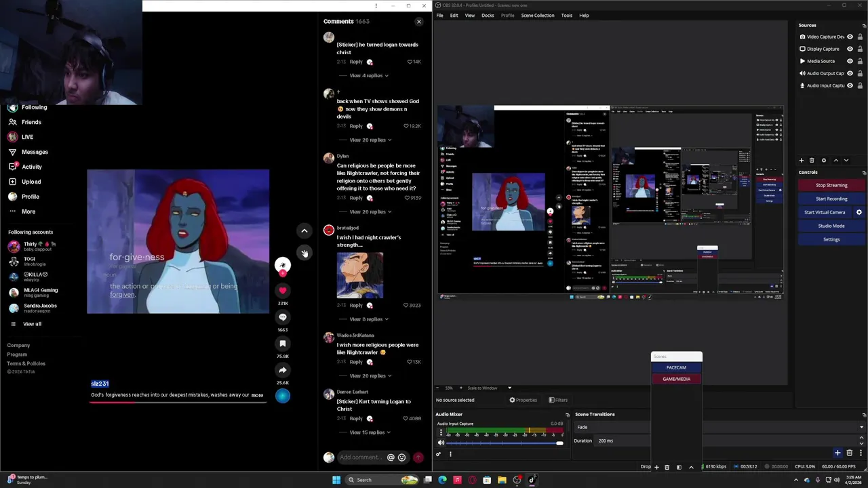
Task: Like the 19.2K-likes comment heart
Action: click(x=406, y=126)
